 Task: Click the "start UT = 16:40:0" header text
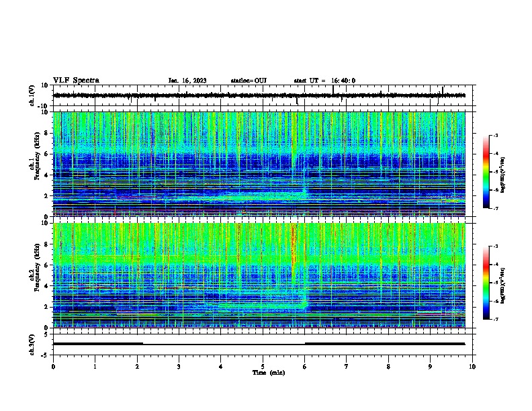[324, 81]
